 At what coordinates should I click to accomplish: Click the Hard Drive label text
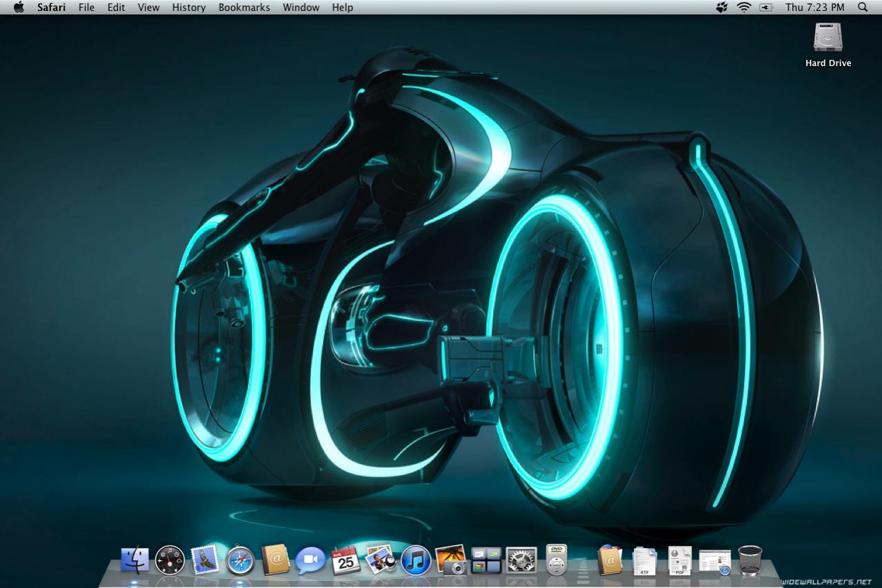[x=828, y=63]
